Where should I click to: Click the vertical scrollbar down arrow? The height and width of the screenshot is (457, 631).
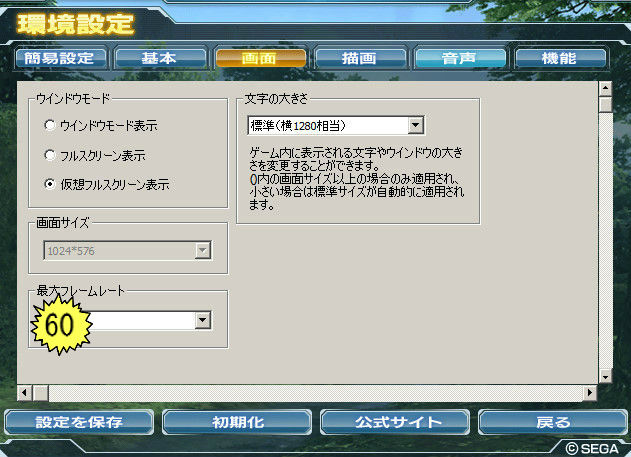(x=605, y=377)
